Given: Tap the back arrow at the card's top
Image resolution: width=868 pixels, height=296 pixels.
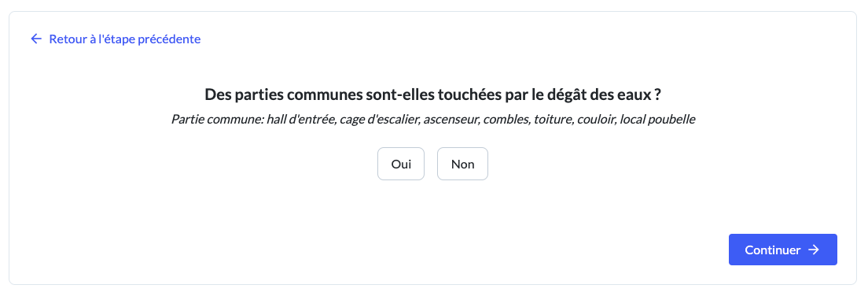Looking at the screenshot, I should (36, 39).
